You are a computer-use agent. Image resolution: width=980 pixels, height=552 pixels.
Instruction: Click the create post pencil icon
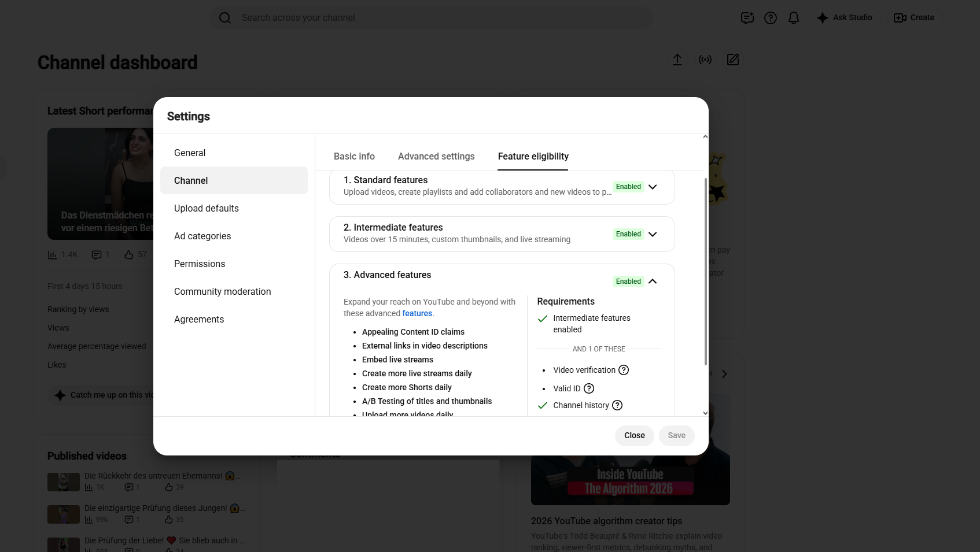click(733, 60)
